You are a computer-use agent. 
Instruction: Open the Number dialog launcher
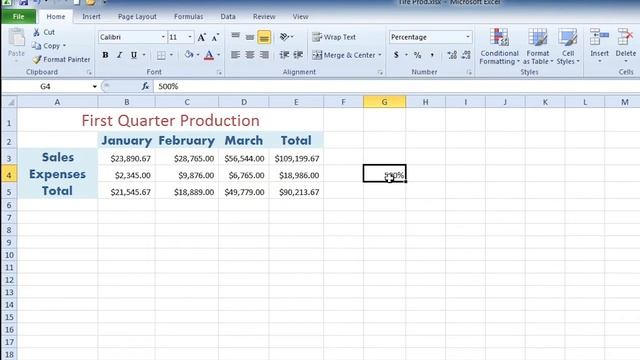[x=469, y=73]
